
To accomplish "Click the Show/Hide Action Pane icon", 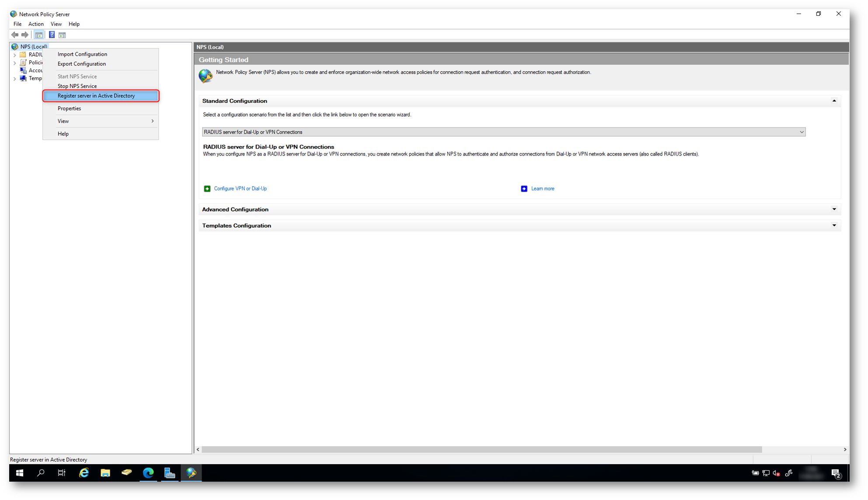I will point(62,35).
